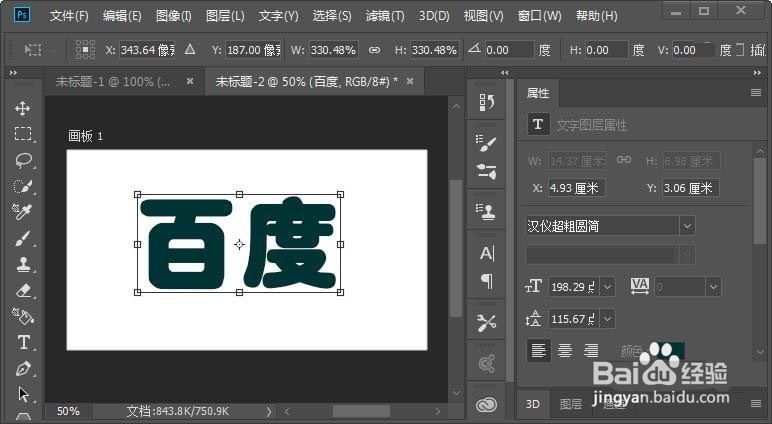Click the reference point location grid

coord(85,50)
